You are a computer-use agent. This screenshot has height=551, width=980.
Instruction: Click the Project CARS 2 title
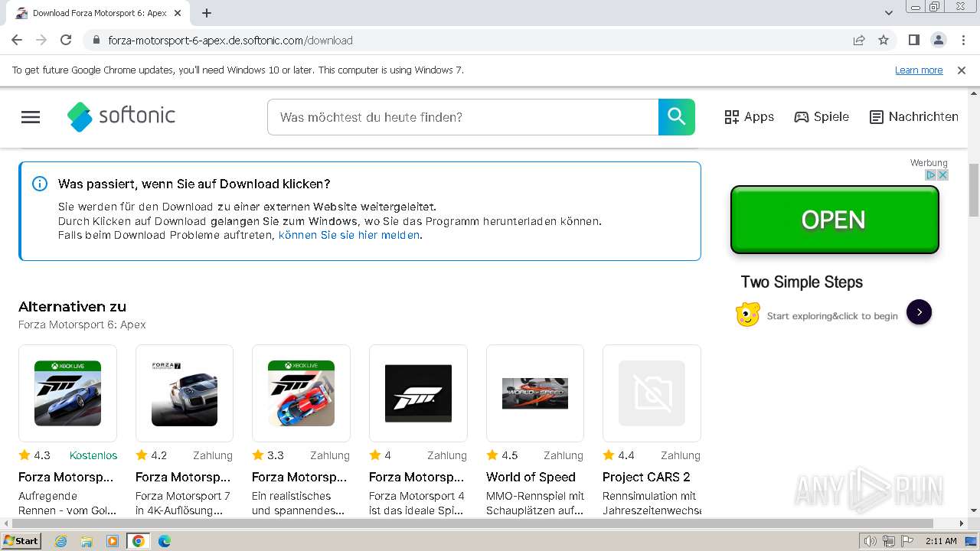(x=646, y=477)
